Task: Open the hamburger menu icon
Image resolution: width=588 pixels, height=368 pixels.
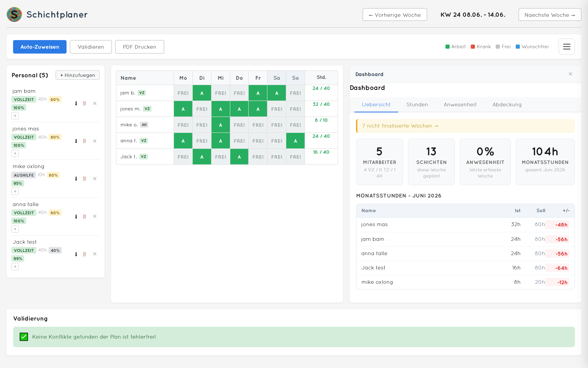Action: pyautogui.click(x=566, y=46)
